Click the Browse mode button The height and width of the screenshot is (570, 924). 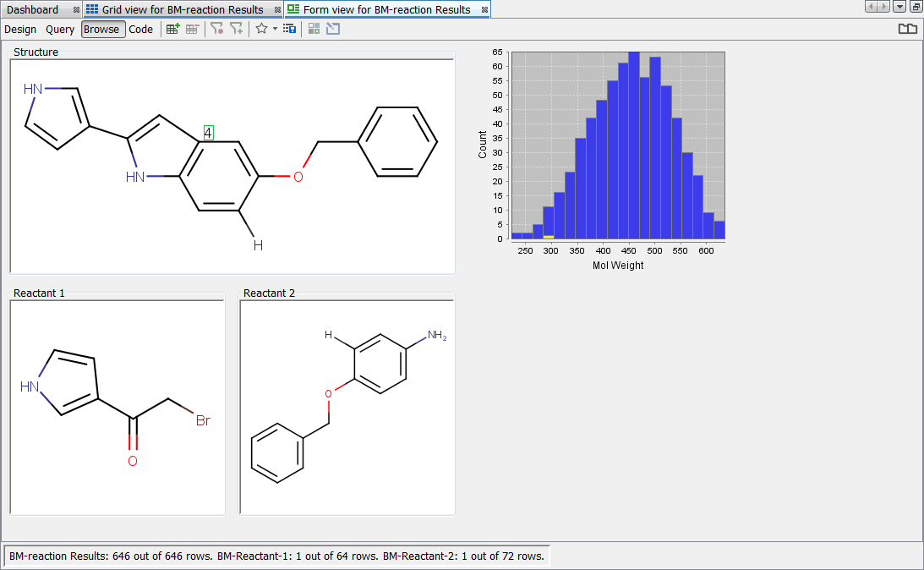[102, 30]
